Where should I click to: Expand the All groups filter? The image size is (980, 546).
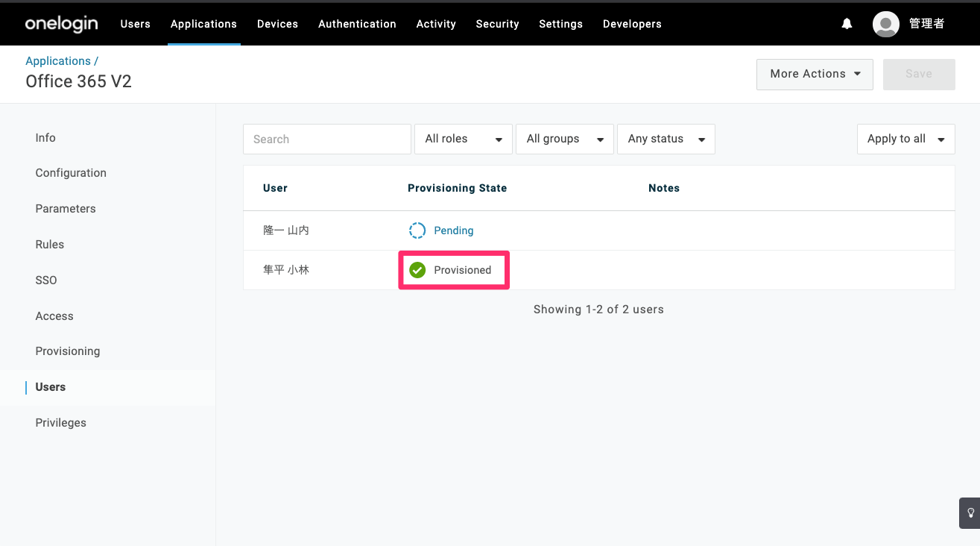565,139
